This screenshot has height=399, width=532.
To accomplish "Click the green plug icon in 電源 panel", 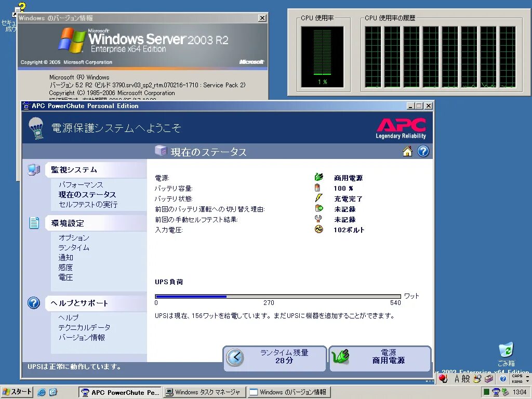I will 340,357.
